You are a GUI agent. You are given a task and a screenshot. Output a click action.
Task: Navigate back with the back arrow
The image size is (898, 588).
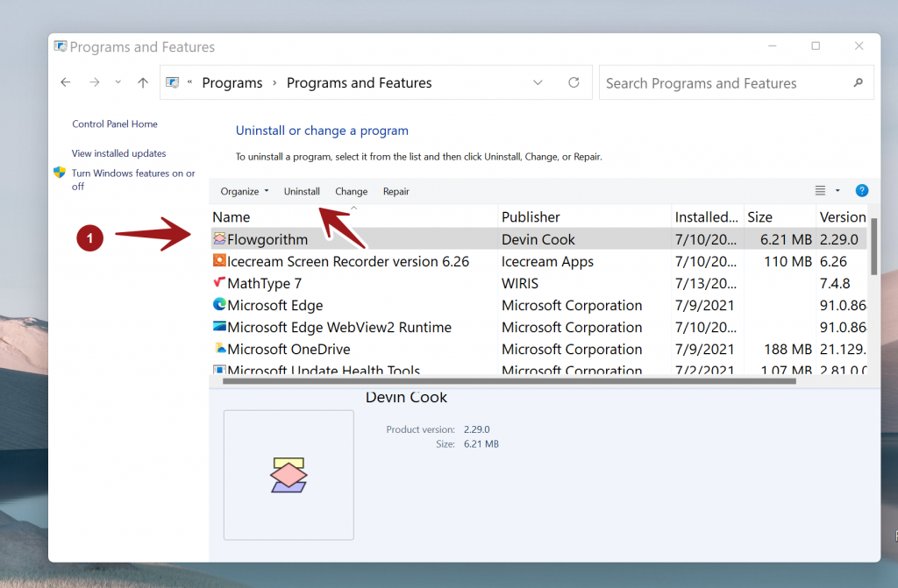(x=65, y=81)
